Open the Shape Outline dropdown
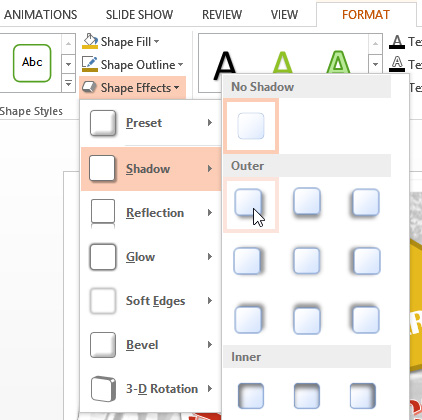 tap(133, 65)
